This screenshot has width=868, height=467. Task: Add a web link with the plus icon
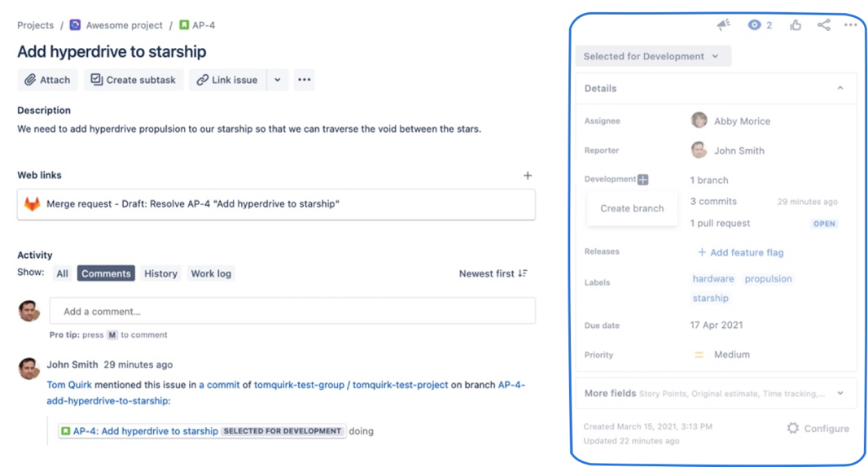coord(528,176)
